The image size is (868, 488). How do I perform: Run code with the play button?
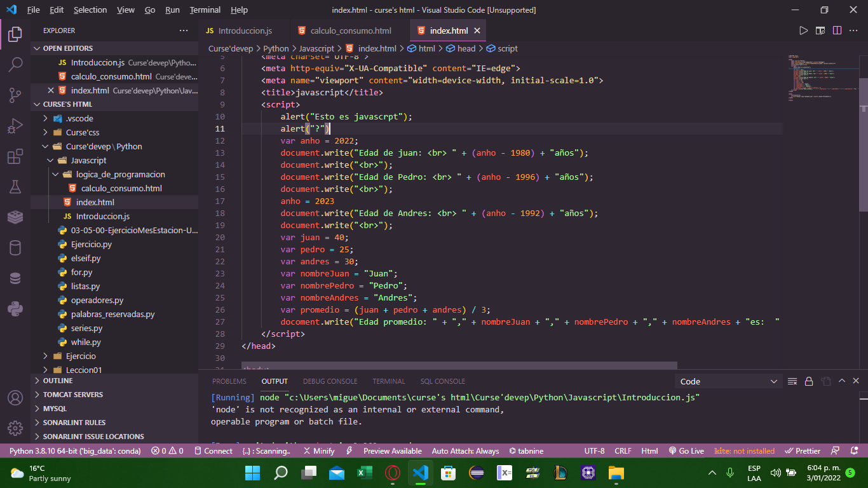click(803, 30)
